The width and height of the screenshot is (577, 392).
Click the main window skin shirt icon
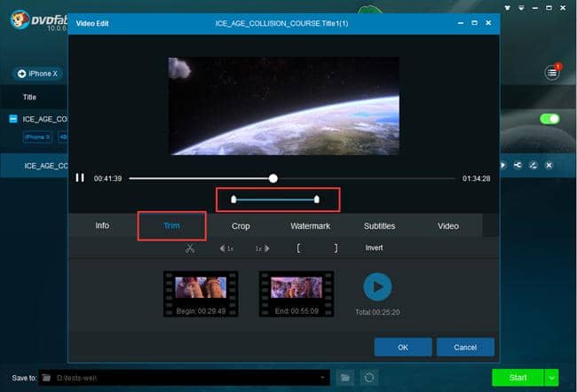(x=507, y=8)
